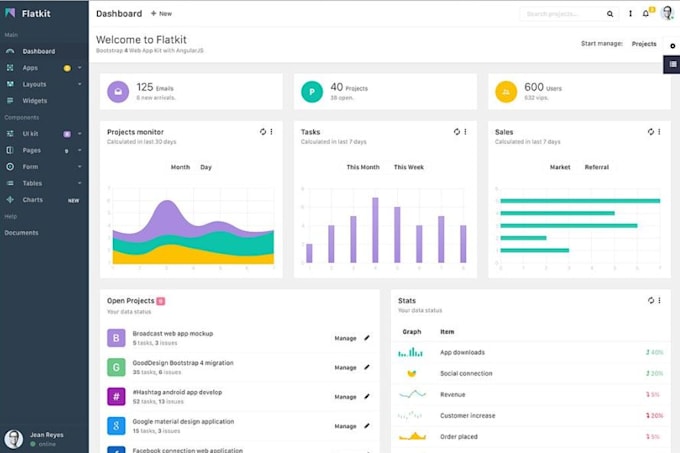Click Manage for GoodDesign Bootstrap 4 migration
Viewport: 680px width, 453px height.
click(x=345, y=367)
